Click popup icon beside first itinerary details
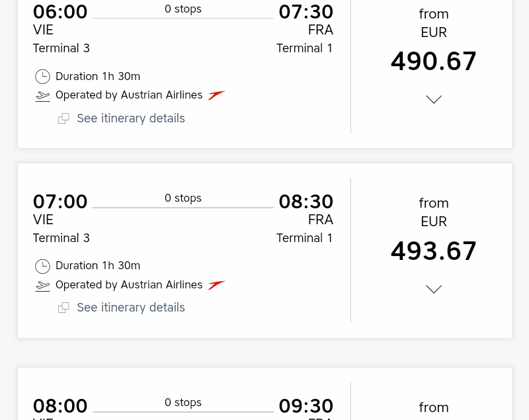The width and height of the screenshot is (529, 420). 63,118
